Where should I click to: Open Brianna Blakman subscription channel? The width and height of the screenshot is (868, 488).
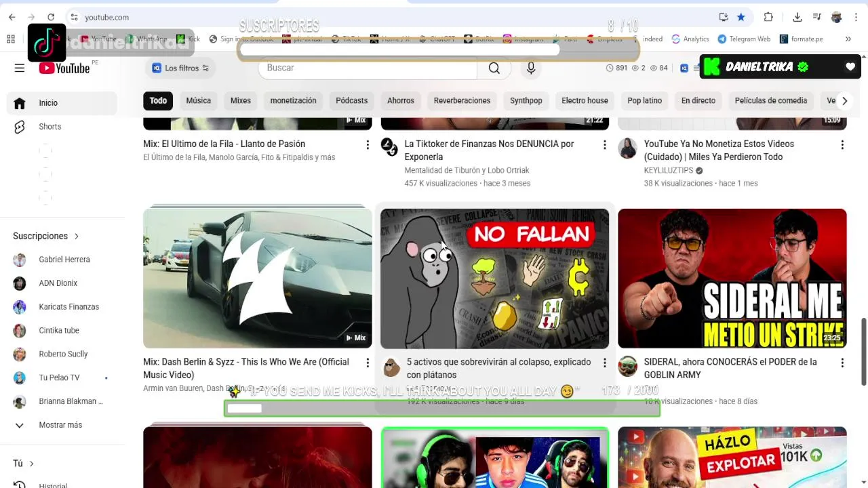(62, 401)
